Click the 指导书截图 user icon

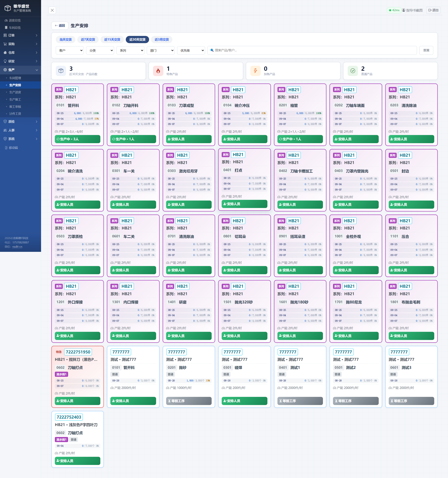pyautogui.click(x=404, y=10)
